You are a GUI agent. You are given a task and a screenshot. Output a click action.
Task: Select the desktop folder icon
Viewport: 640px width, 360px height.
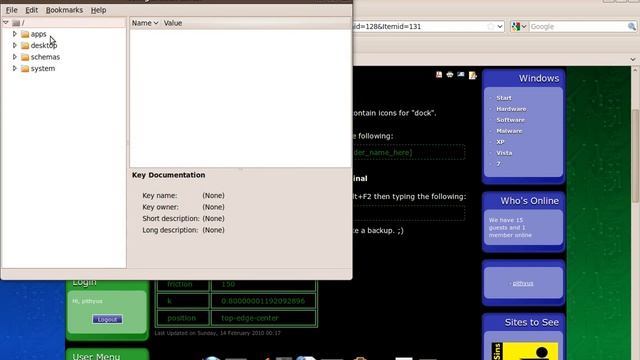pyautogui.click(x=25, y=46)
